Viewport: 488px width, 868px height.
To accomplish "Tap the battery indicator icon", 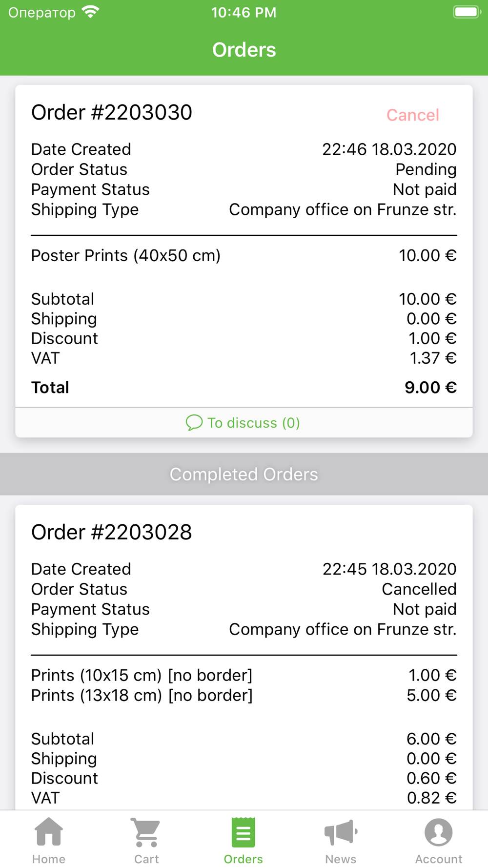I will [467, 12].
